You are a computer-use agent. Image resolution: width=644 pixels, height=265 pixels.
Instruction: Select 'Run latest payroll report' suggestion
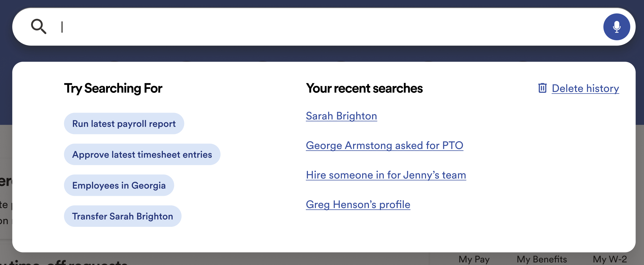tap(124, 124)
